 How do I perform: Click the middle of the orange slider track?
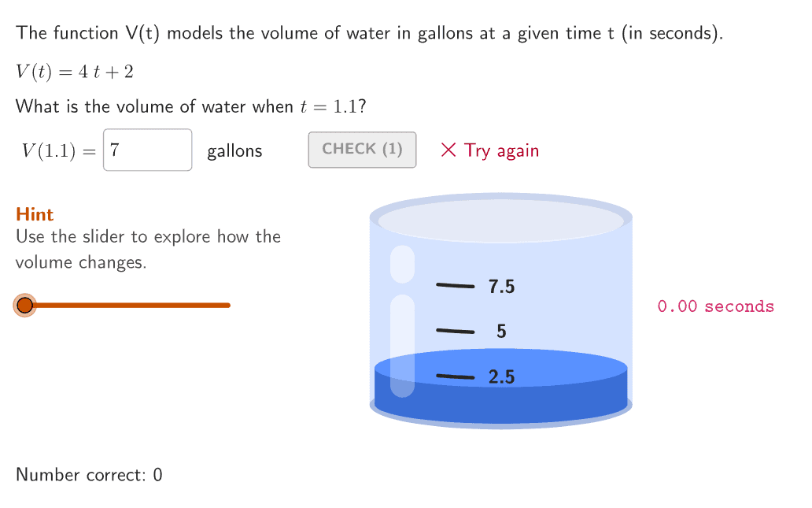coord(127,305)
